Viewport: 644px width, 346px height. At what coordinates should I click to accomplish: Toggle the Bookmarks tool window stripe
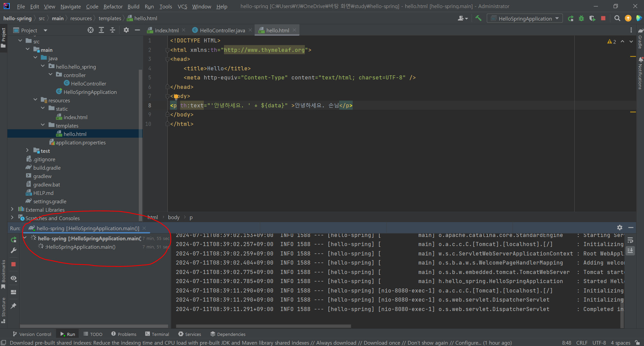[3, 274]
